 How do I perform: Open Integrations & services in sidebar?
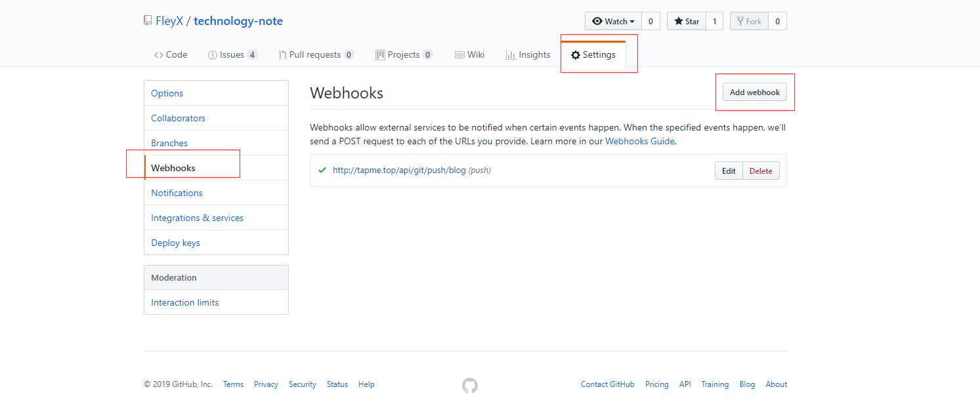coord(216,218)
